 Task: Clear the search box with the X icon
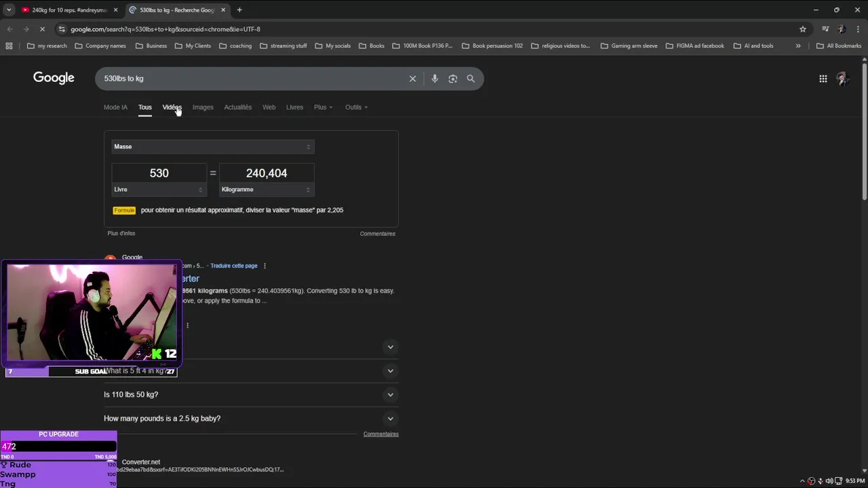412,79
